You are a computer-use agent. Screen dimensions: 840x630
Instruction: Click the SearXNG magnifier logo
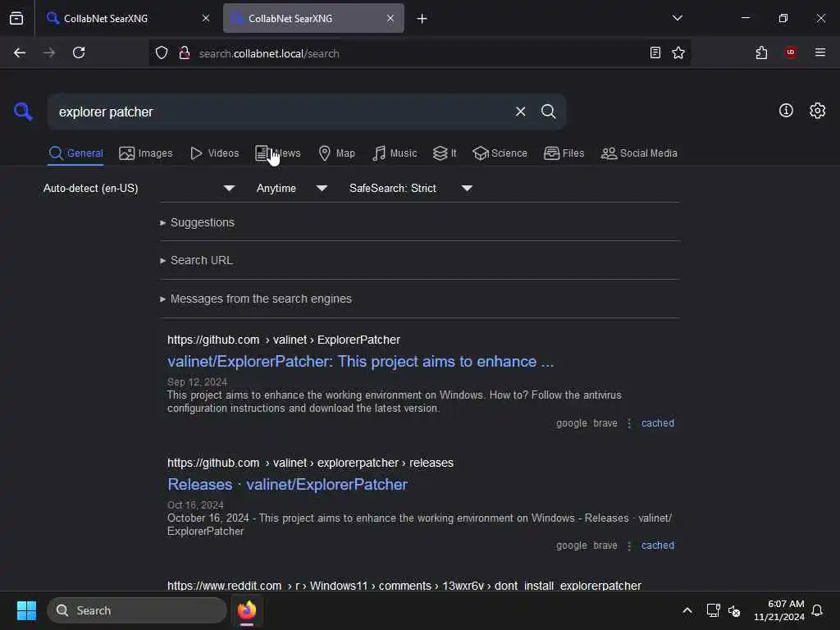(23, 112)
